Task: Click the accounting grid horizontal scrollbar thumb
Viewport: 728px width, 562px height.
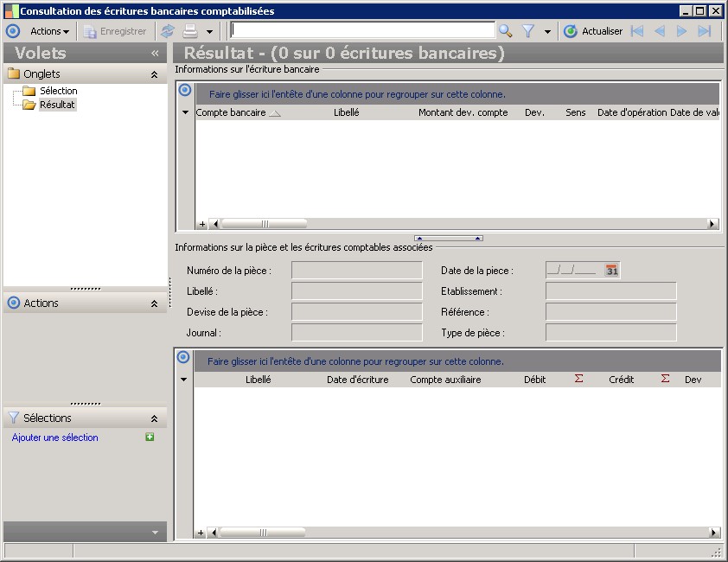Action: [x=263, y=533]
